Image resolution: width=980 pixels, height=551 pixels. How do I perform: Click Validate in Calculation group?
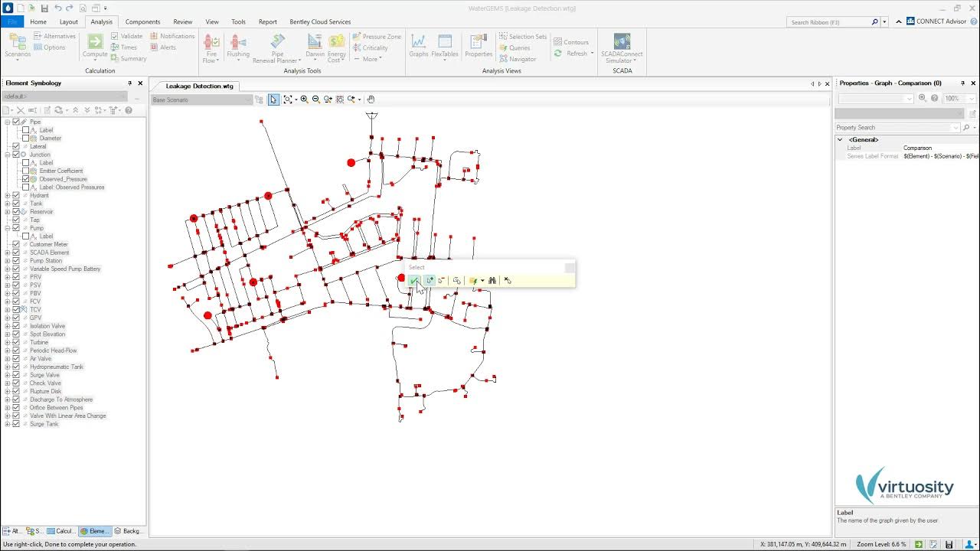(126, 36)
